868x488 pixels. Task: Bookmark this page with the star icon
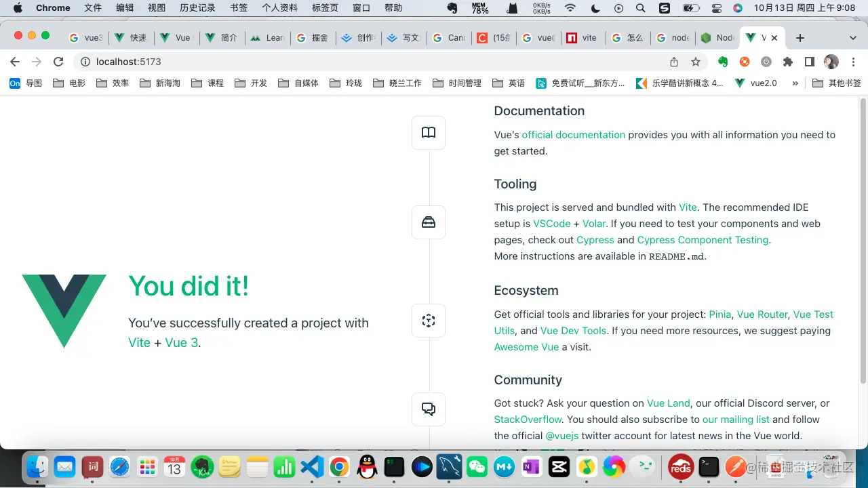pos(696,62)
